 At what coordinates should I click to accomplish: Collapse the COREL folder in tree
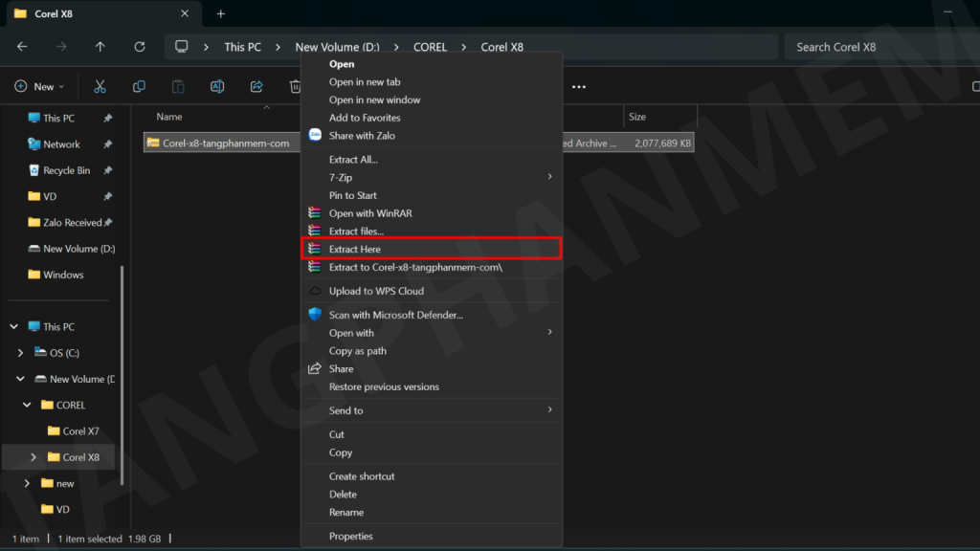[28, 405]
